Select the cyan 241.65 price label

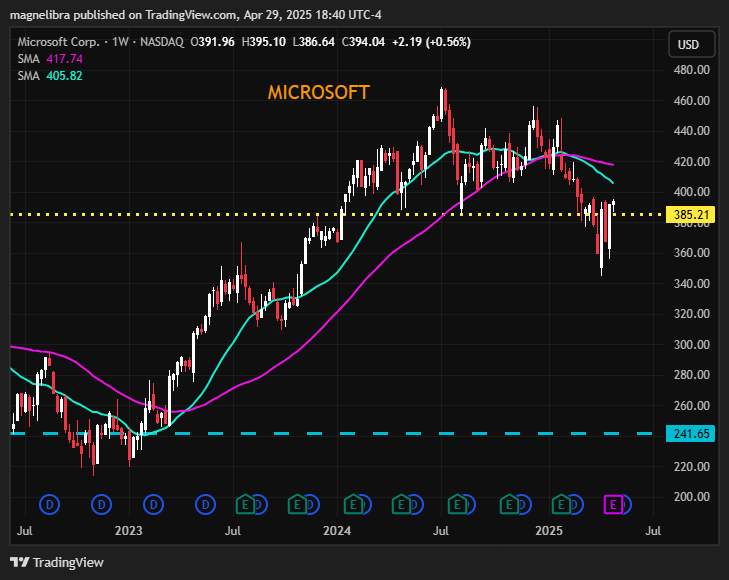pos(690,433)
